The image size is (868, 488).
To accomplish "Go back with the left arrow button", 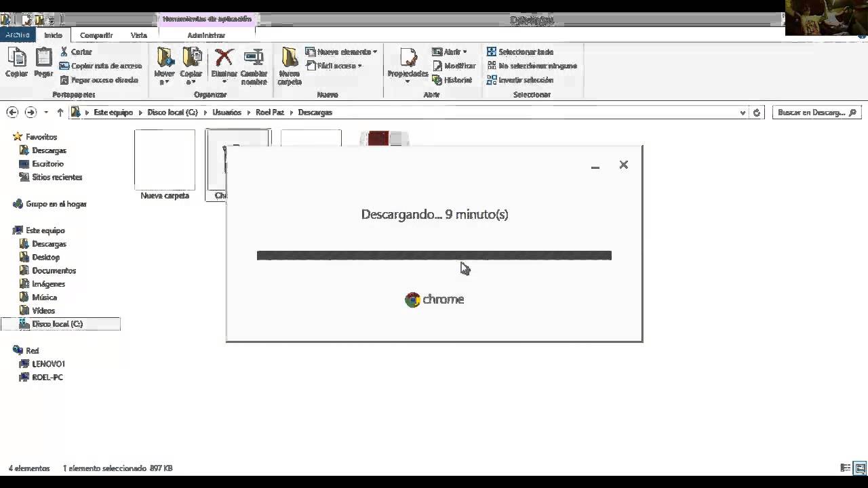I will pos(12,113).
